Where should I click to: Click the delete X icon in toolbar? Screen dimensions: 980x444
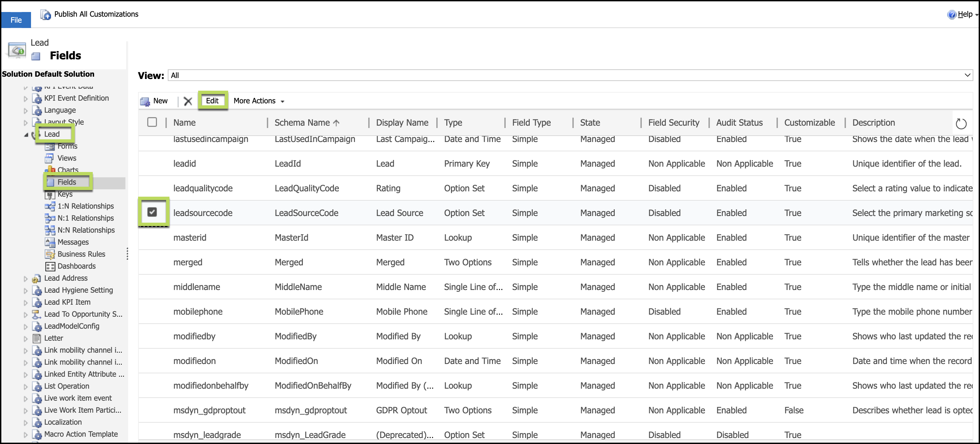pos(187,101)
